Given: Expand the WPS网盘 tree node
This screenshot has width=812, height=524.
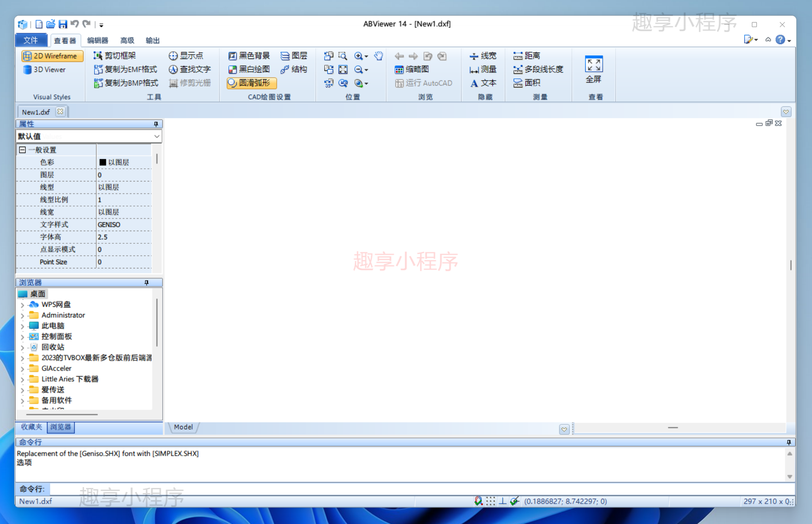Looking at the screenshot, I should 22,304.
